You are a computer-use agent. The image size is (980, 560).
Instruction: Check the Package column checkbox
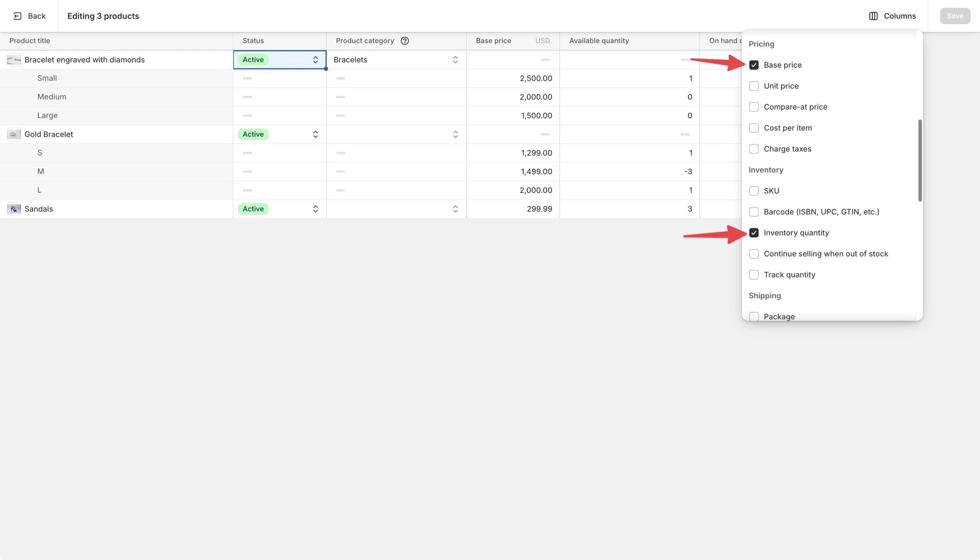tap(754, 317)
